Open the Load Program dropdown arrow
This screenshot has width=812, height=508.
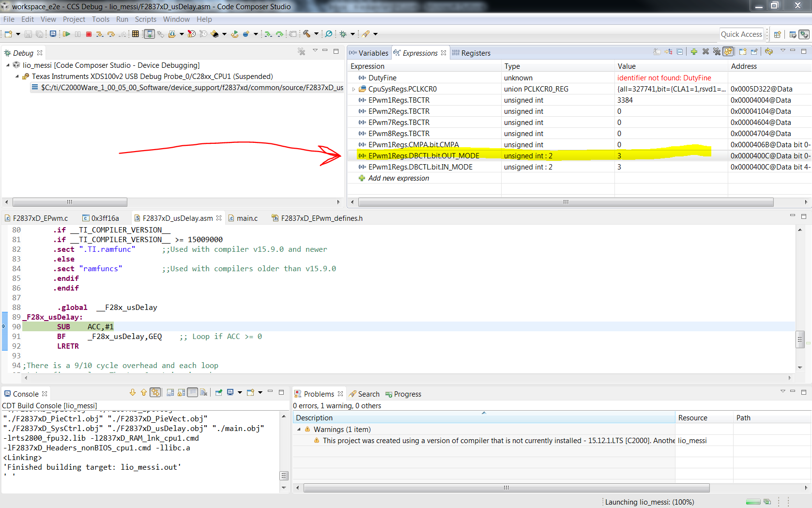[x=182, y=34]
